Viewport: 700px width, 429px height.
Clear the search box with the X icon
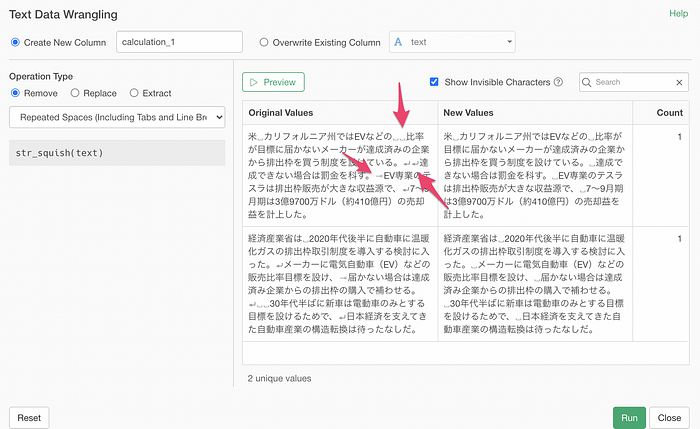coord(679,83)
